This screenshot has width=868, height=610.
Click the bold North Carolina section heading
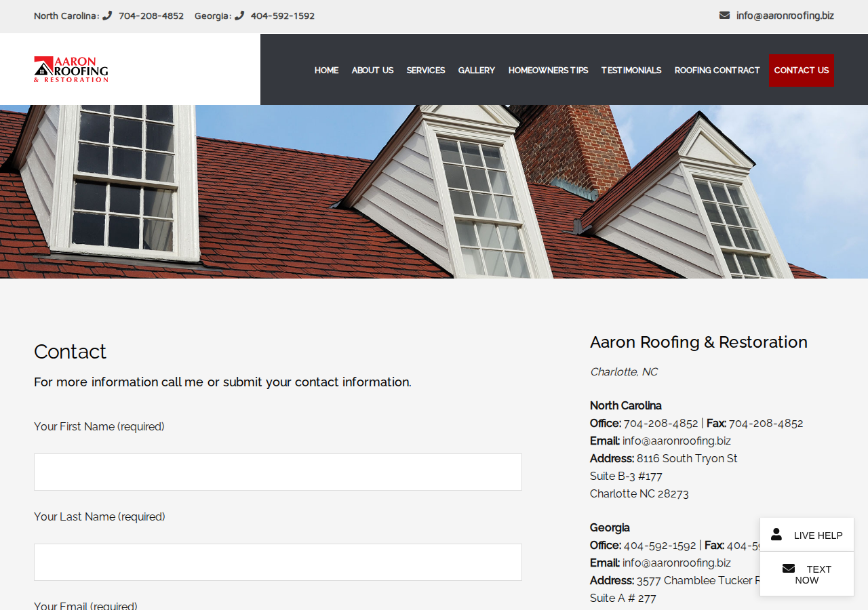(626, 406)
